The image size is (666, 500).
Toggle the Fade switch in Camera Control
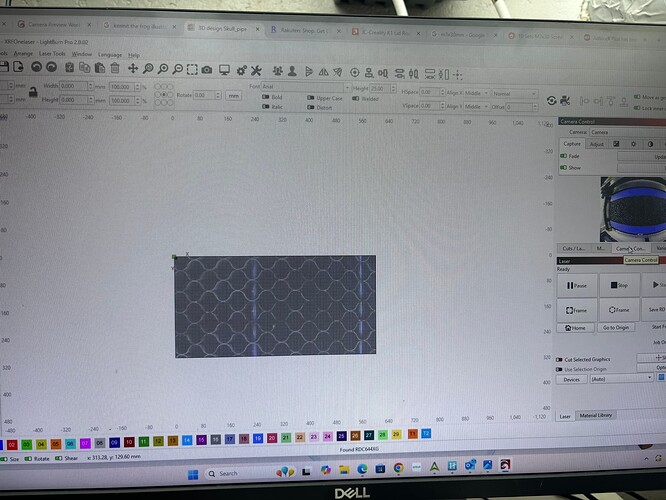pos(563,156)
